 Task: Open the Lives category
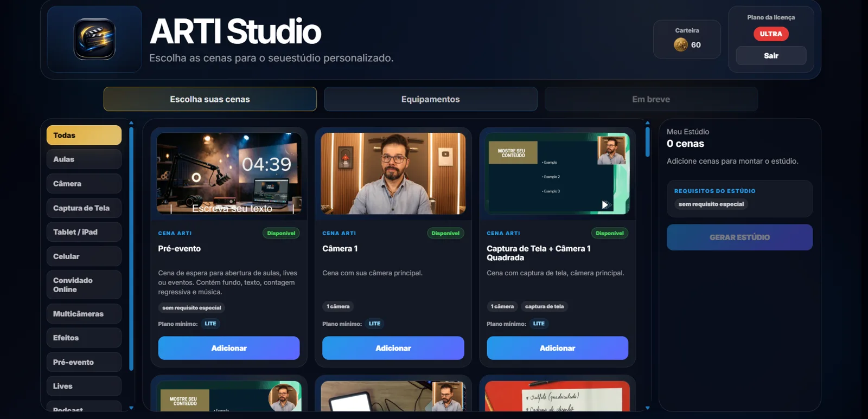pos(84,386)
